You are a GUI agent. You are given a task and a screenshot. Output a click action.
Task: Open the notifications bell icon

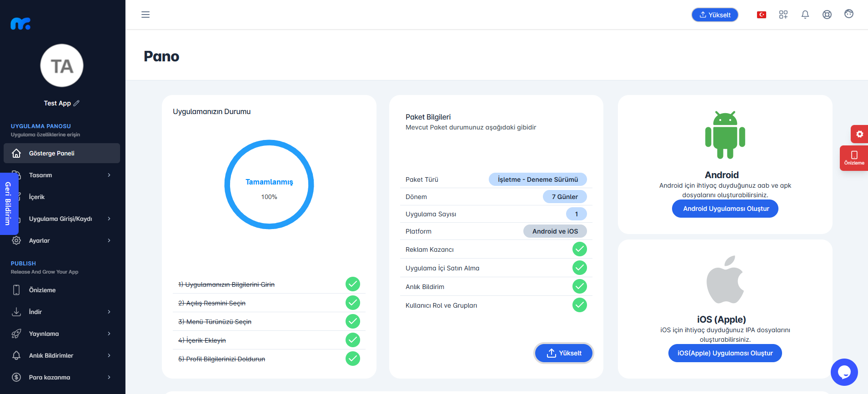(x=805, y=15)
